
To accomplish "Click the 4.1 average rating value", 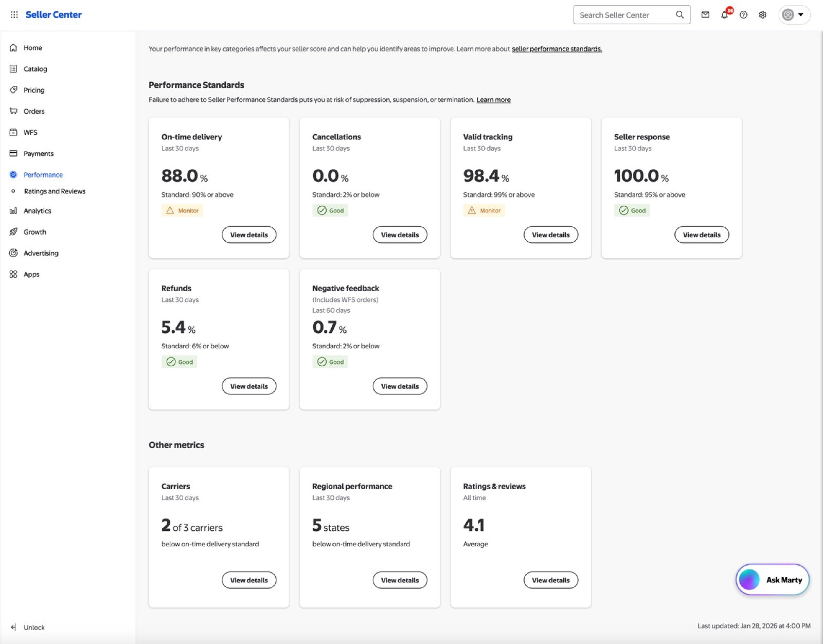I will 474,525.
